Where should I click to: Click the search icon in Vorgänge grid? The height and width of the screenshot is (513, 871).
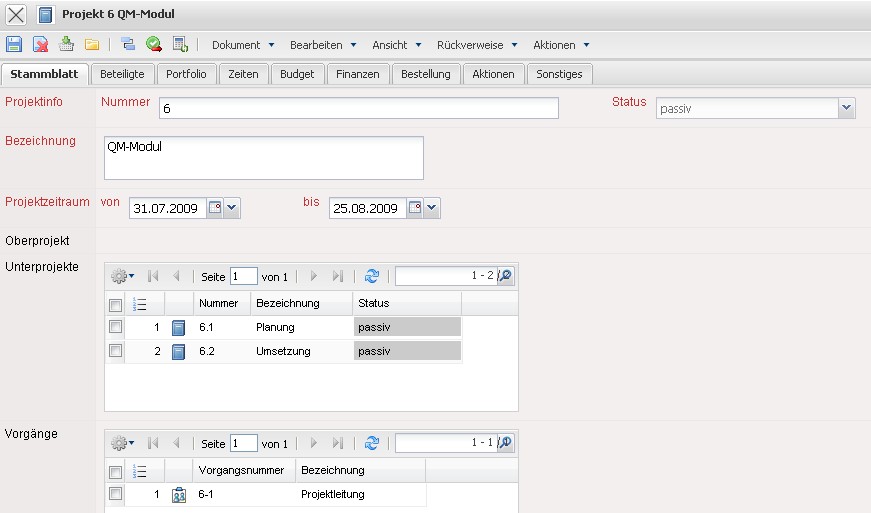[505, 443]
